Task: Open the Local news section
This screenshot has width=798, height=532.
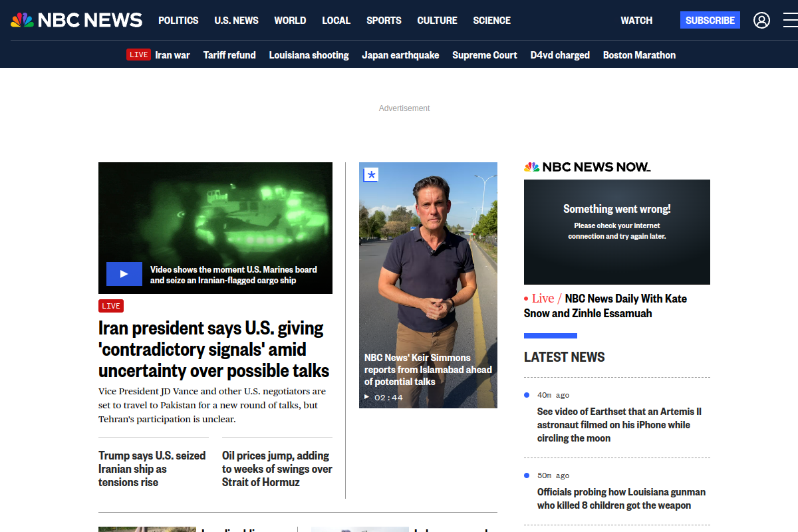Action: (336, 21)
